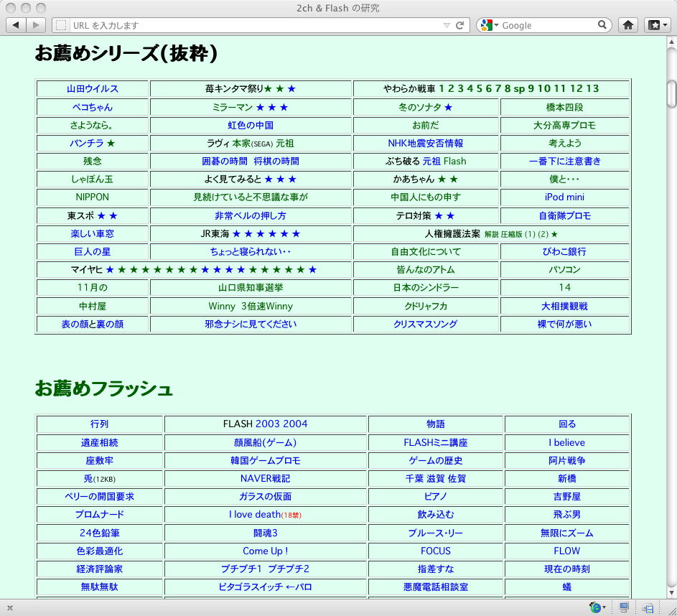The height and width of the screenshot is (616, 677).
Task: Open the 24色鉛筆 link
Action: click(x=99, y=533)
